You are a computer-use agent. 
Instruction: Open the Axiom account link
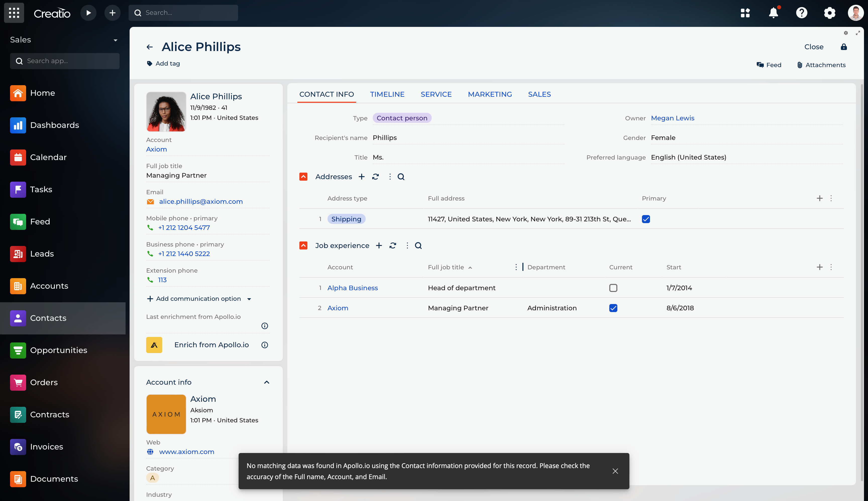(156, 149)
